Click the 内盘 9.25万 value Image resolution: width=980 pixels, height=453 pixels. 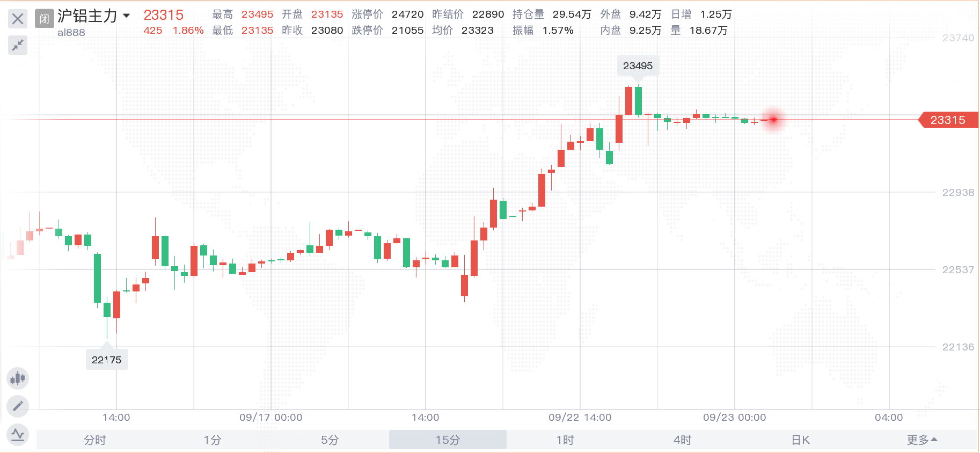(645, 31)
